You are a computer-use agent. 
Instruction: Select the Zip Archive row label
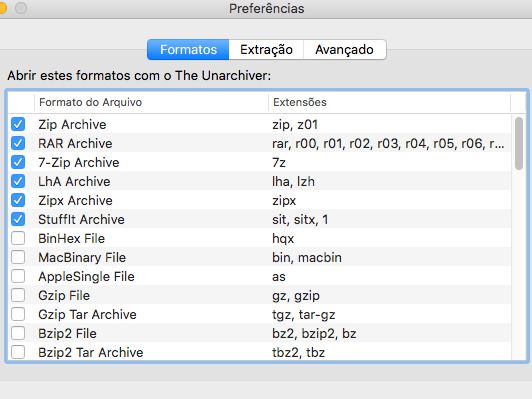tap(72, 125)
